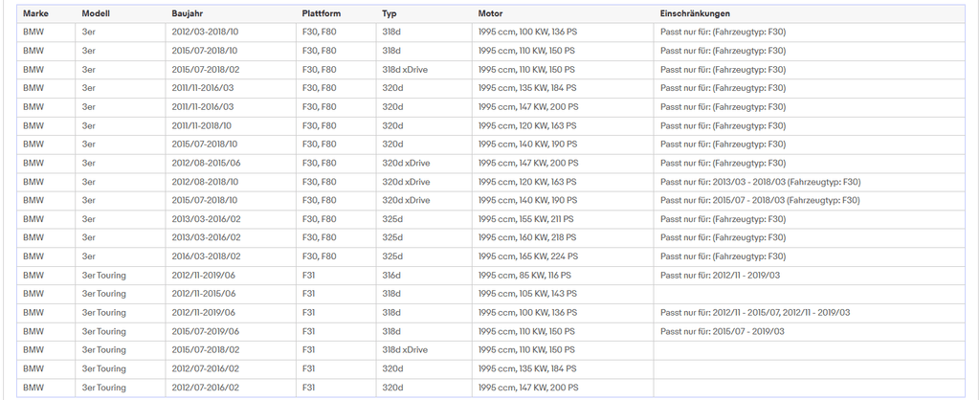Click motor cell 1995 ccm, 105 KW, 143 PS
980x400 pixels.
527,294
